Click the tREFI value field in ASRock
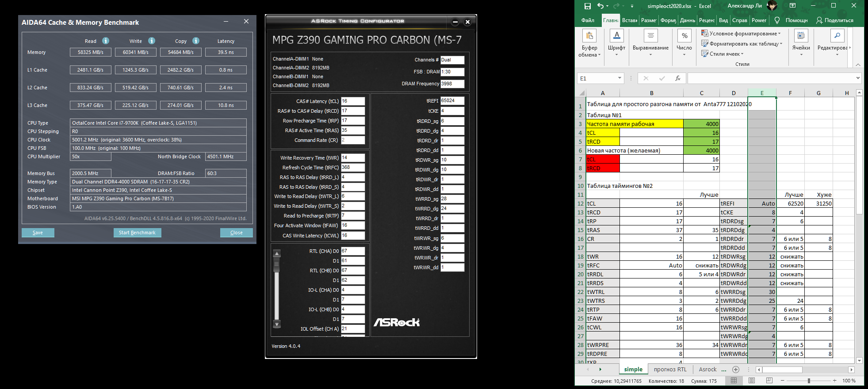868x389 pixels. [x=452, y=101]
